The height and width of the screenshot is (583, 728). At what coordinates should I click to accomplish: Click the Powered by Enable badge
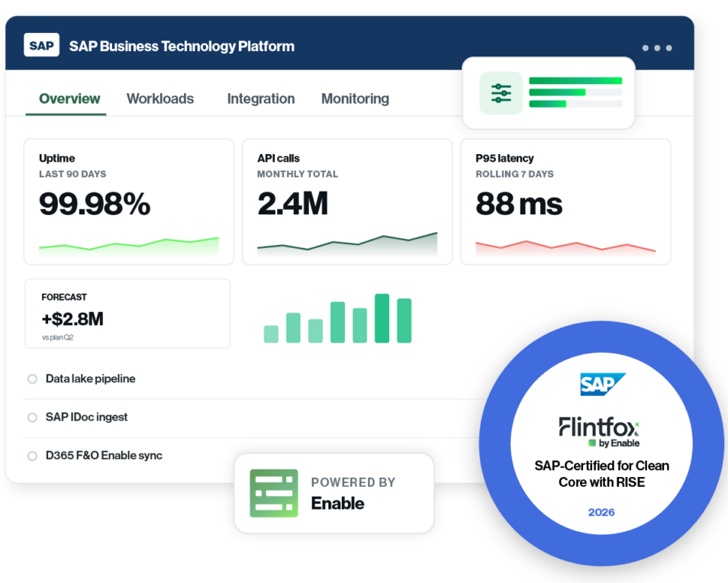click(x=334, y=493)
